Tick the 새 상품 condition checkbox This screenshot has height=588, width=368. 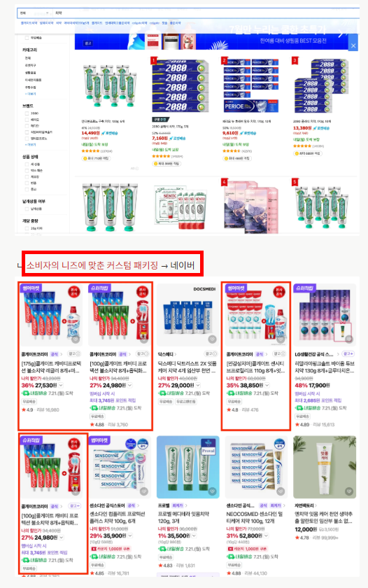pyautogui.click(x=27, y=164)
